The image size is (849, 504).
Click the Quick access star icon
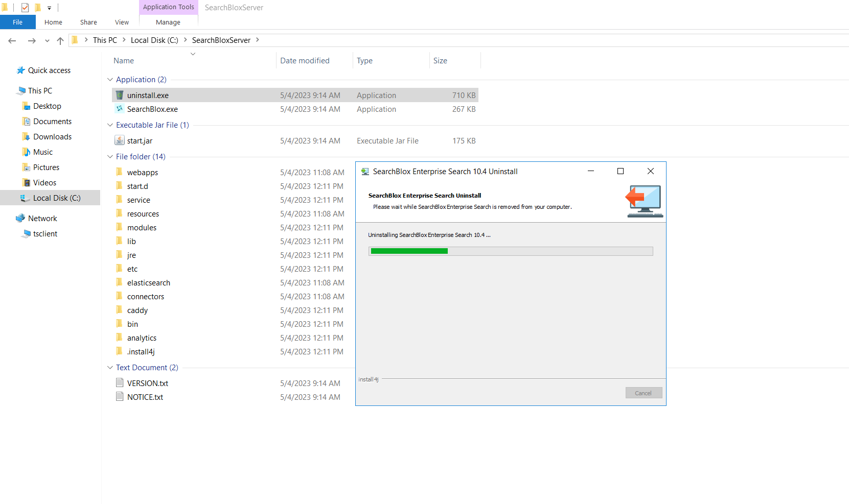tap(21, 70)
